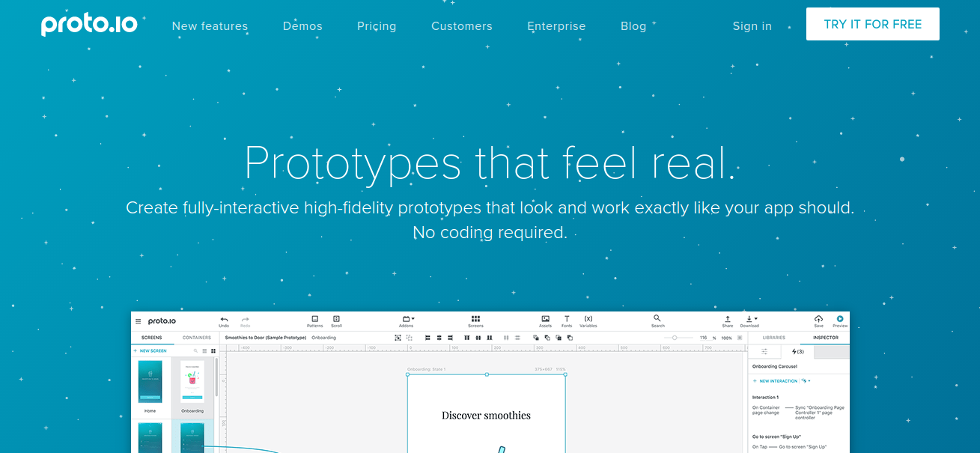Click the Redo arrow in the editor toolbar

(245, 320)
